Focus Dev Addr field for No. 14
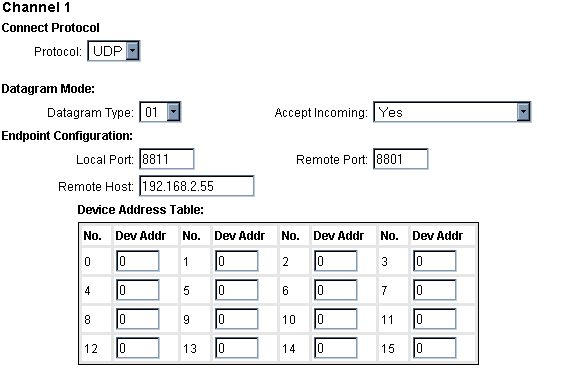 336,348
